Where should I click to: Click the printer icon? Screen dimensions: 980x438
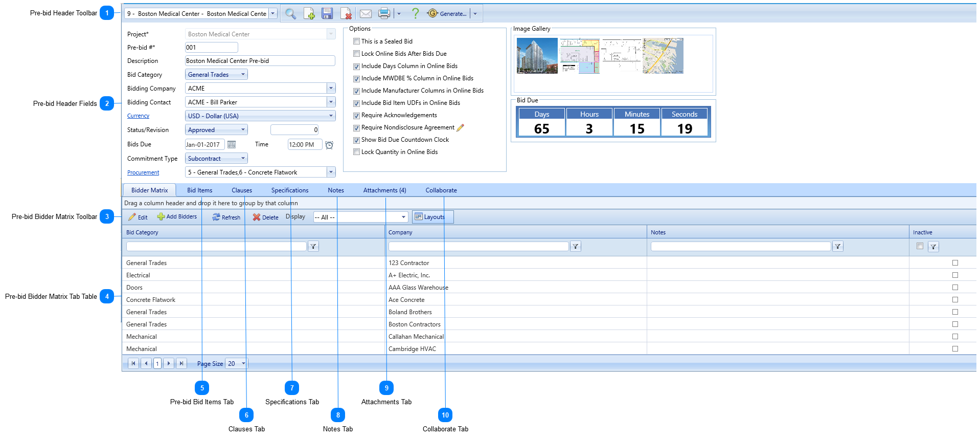point(384,14)
